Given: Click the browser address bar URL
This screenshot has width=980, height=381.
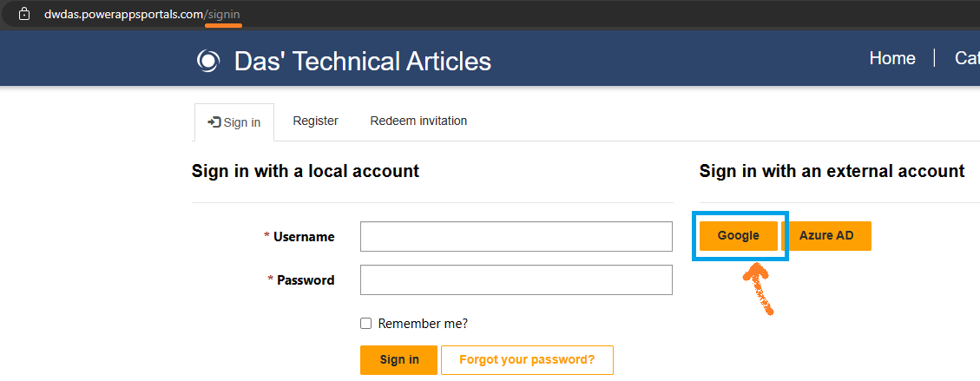Looking at the screenshot, I should [141, 14].
